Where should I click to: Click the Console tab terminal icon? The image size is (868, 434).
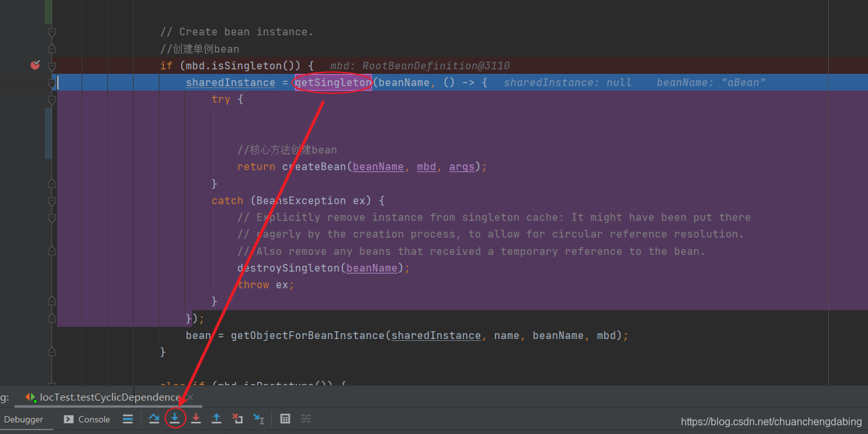point(68,419)
